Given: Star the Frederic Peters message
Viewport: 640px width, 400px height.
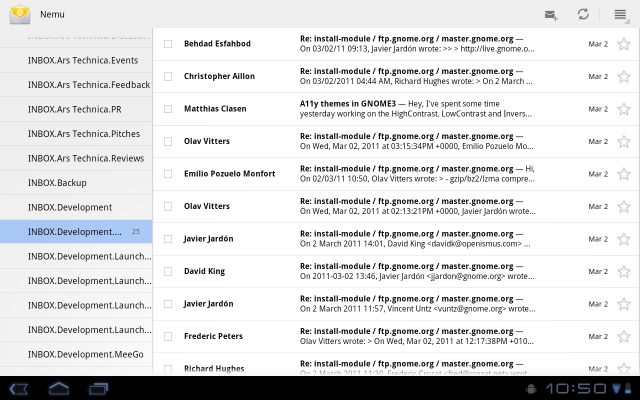Looking at the screenshot, I should coord(624,336).
